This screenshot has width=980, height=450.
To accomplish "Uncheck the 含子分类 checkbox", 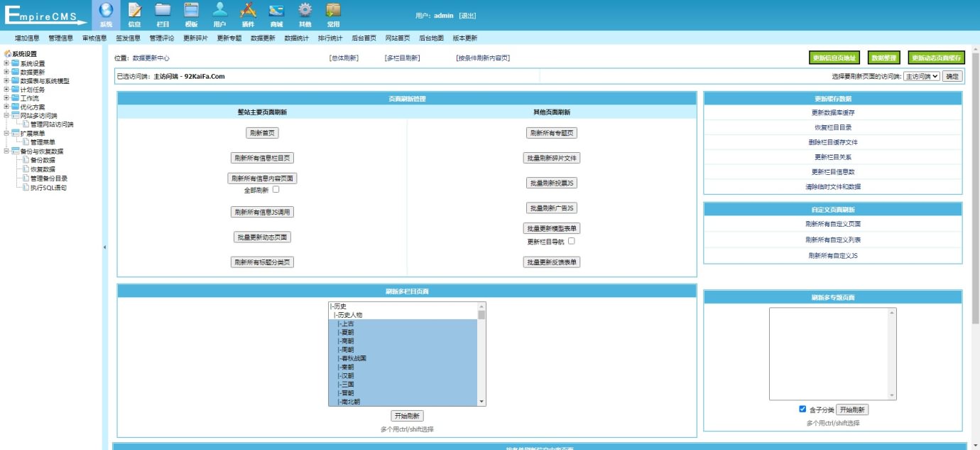I will tap(802, 409).
